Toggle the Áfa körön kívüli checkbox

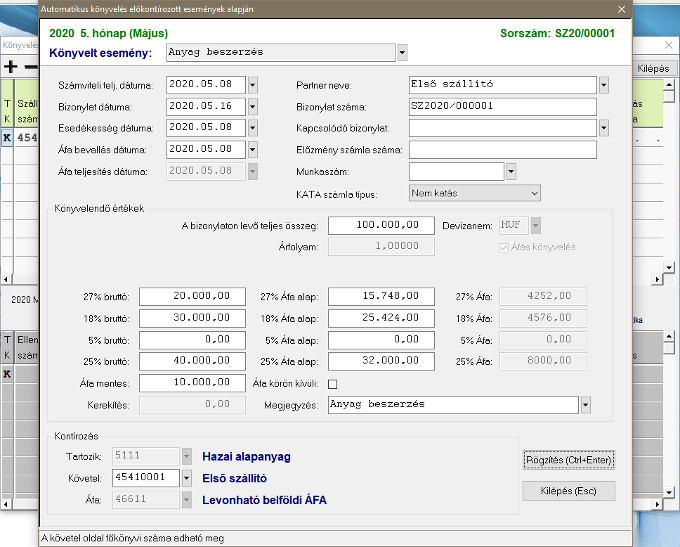[333, 383]
